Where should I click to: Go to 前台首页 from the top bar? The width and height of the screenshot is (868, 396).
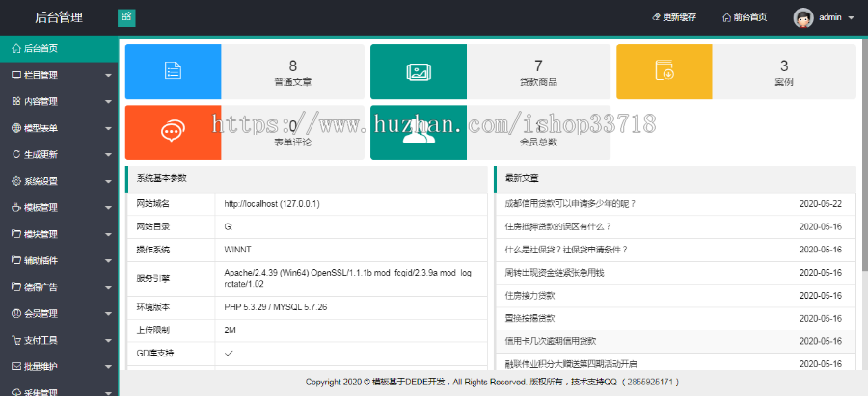(x=745, y=17)
